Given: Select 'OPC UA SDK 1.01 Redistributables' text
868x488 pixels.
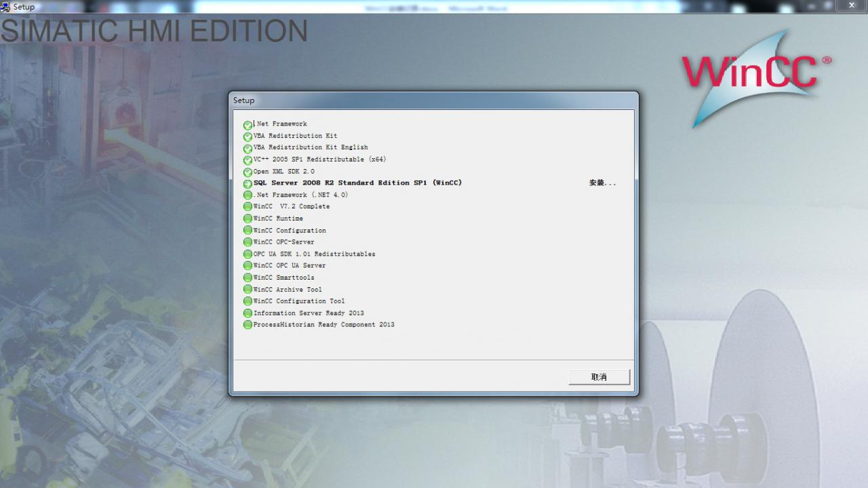Looking at the screenshot, I should [x=315, y=254].
